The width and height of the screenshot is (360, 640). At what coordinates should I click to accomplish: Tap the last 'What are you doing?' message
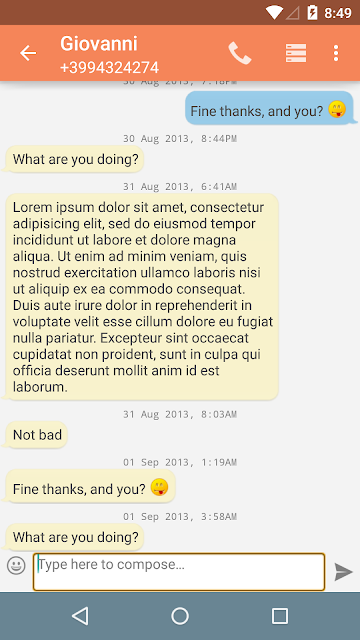click(74, 537)
